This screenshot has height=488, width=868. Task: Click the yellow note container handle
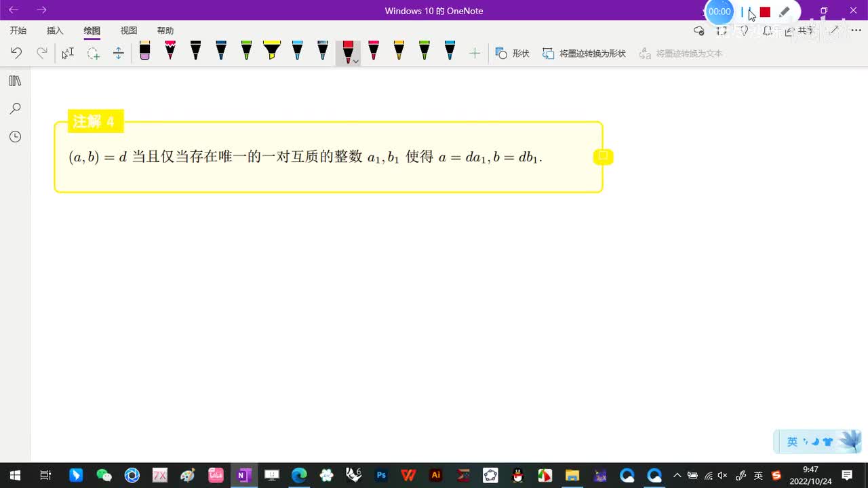pos(603,157)
